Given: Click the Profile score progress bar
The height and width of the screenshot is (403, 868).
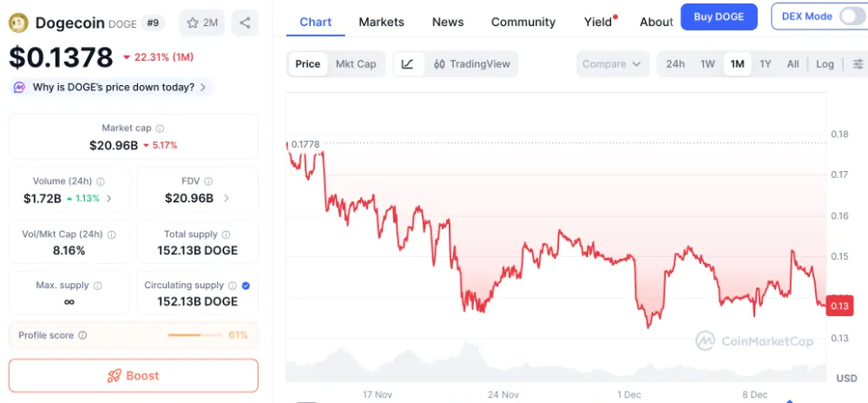Looking at the screenshot, I should click(x=195, y=335).
